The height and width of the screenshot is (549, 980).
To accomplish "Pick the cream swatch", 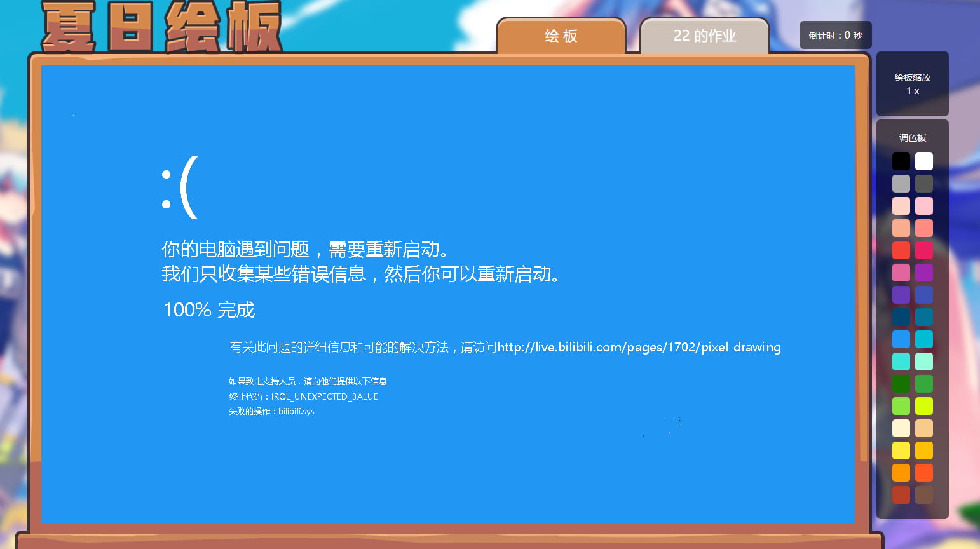I will pos(901,428).
